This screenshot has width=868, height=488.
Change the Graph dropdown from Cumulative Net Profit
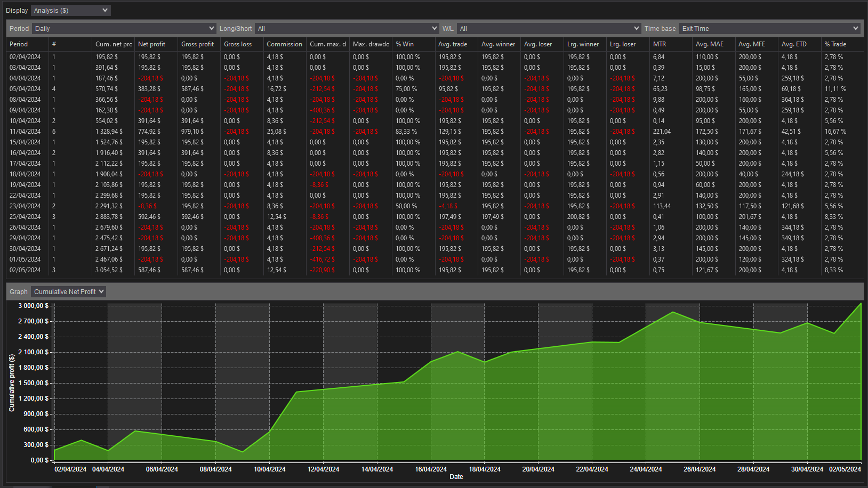point(68,291)
